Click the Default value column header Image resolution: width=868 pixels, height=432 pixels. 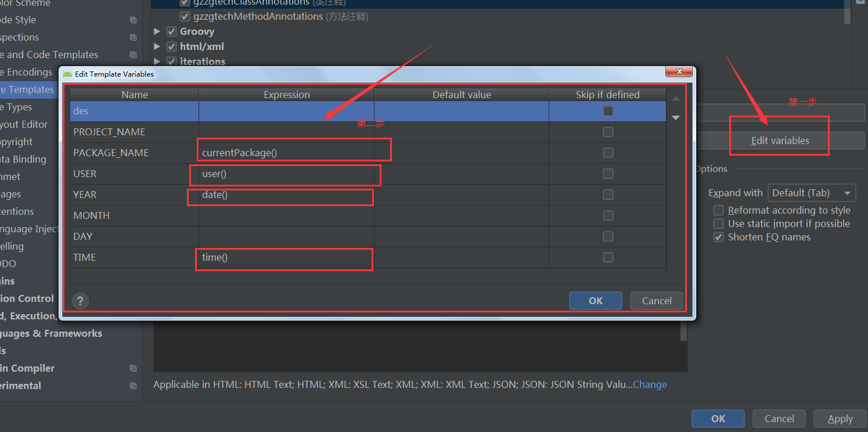(462, 95)
